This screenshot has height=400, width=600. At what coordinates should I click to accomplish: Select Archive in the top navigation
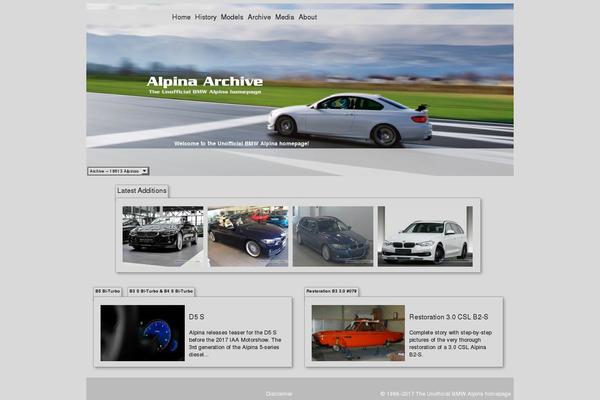pyautogui.click(x=259, y=17)
